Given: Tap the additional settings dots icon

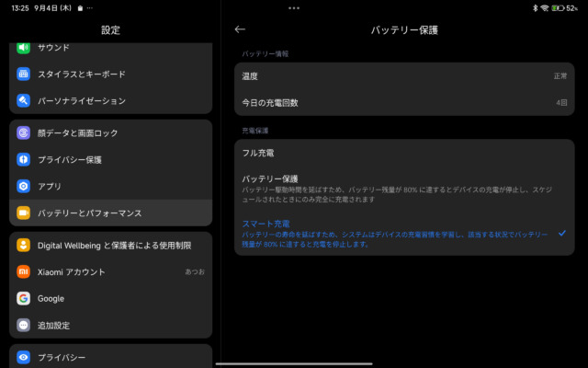Looking at the screenshot, I should 23,325.
